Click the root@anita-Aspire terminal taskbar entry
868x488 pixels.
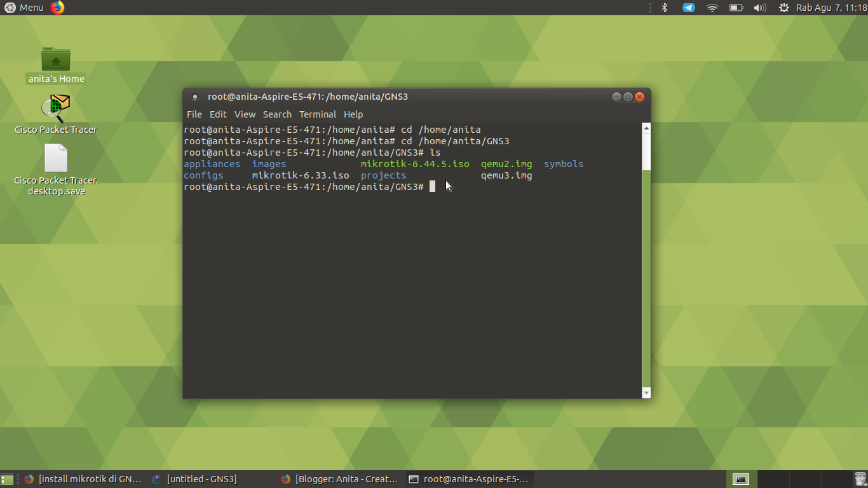click(x=468, y=479)
